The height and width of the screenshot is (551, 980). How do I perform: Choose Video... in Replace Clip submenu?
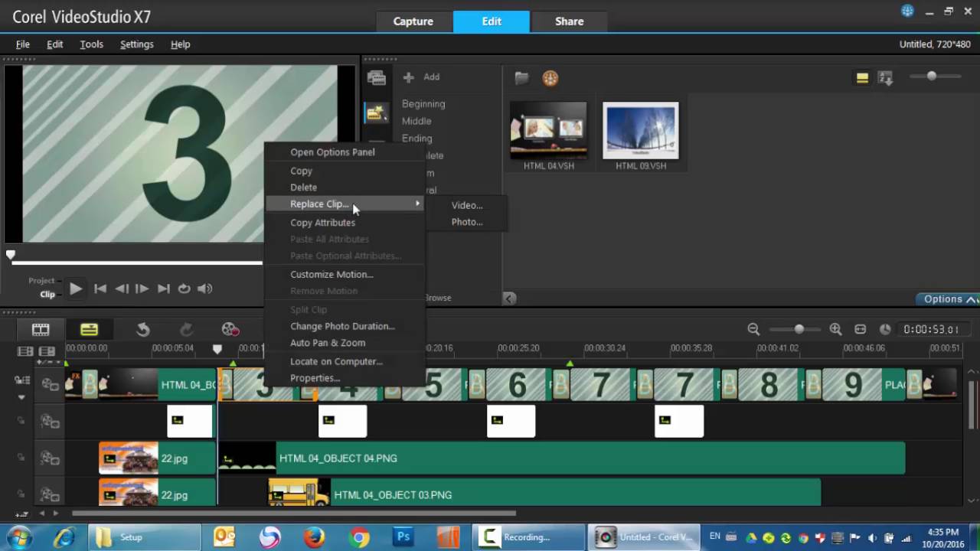coord(467,205)
